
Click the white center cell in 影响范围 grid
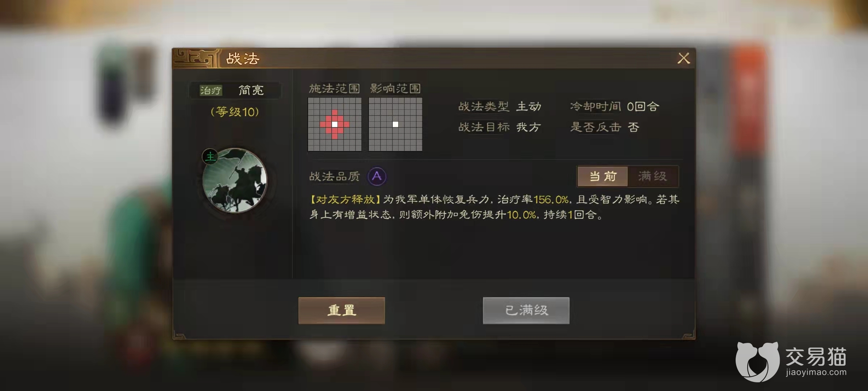396,124
